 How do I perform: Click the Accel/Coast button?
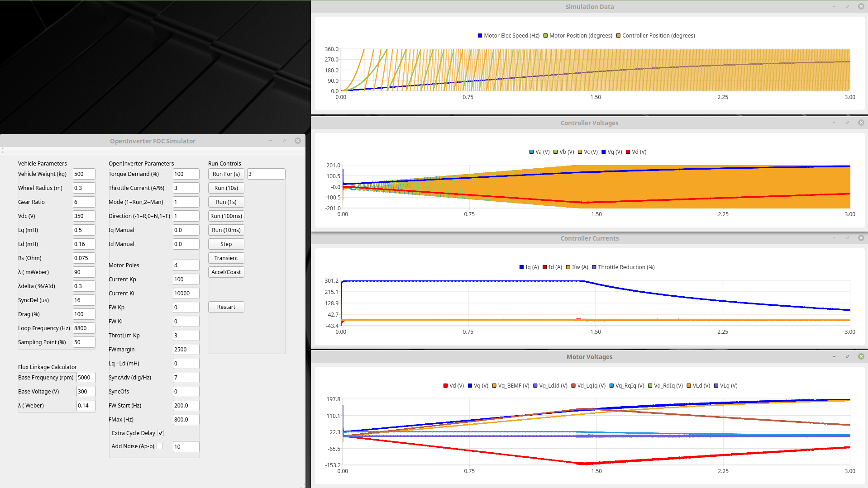226,272
